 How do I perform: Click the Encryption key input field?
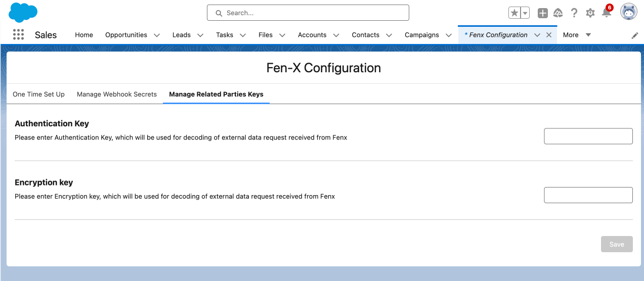[588, 195]
